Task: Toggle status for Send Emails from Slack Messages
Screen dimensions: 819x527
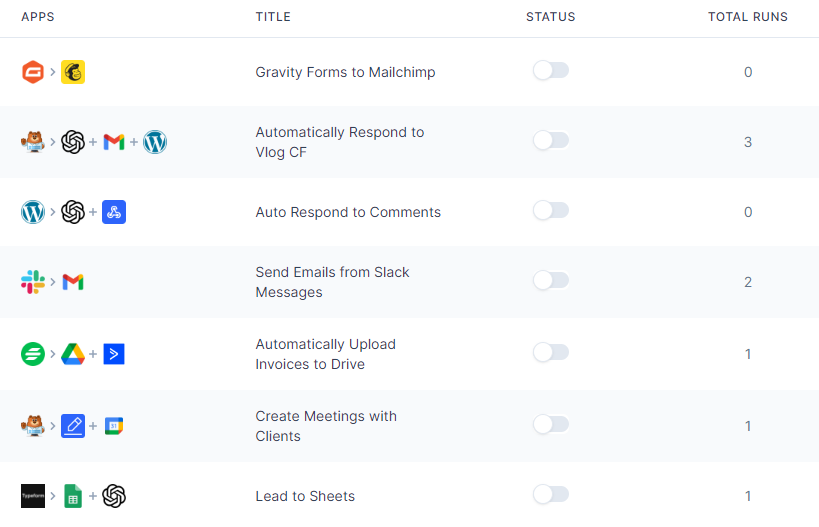Action: coord(551,280)
